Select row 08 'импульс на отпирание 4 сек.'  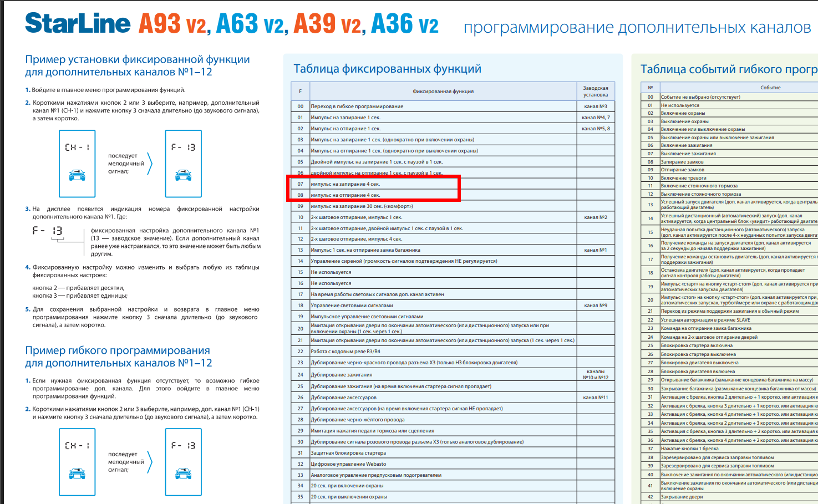point(345,195)
